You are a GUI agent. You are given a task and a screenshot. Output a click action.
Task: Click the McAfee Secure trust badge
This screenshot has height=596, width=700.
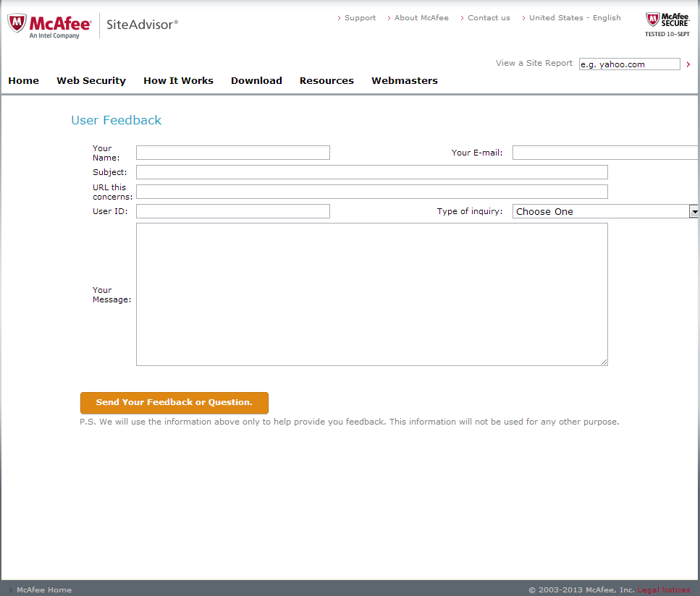[x=667, y=25]
